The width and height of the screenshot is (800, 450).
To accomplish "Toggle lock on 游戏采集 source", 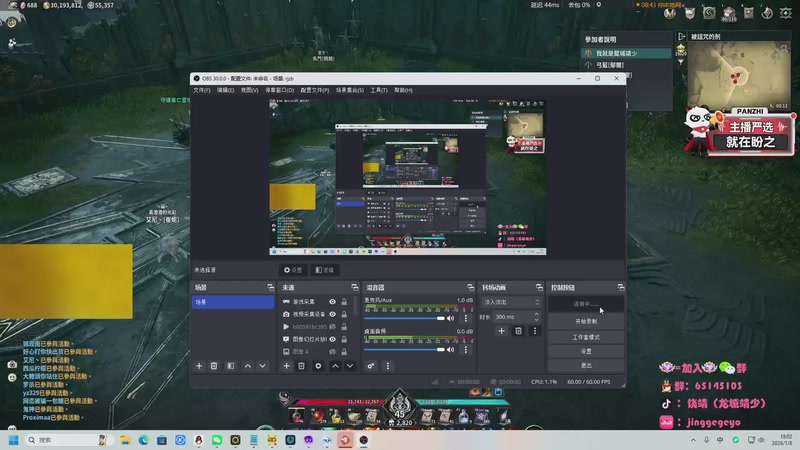I will point(344,302).
